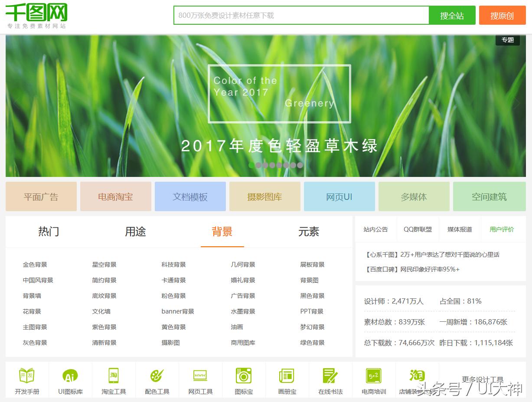The width and height of the screenshot is (532, 402).
Task: Launch the 在线书法 online calligraphy tool
Action: (330, 379)
